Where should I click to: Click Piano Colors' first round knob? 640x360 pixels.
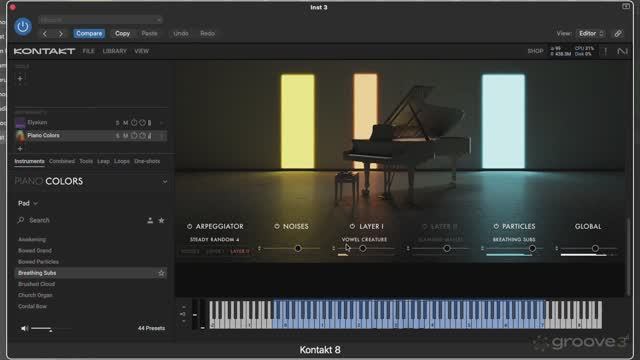(x=134, y=136)
